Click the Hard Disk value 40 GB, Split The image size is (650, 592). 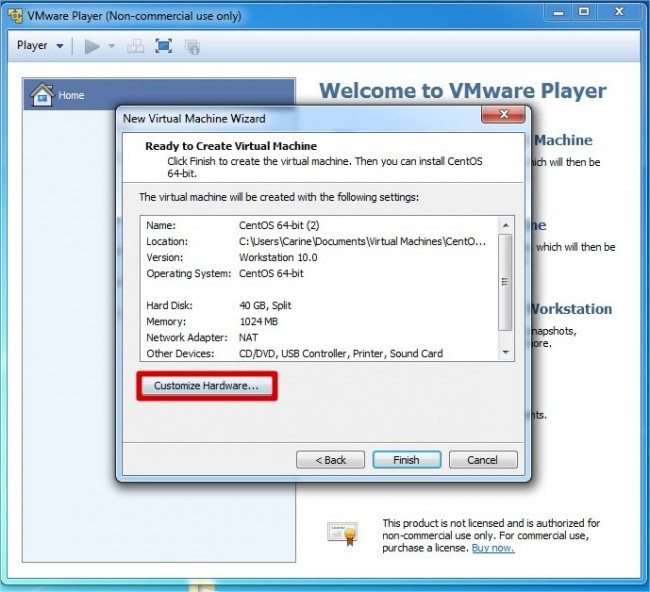click(265, 306)
